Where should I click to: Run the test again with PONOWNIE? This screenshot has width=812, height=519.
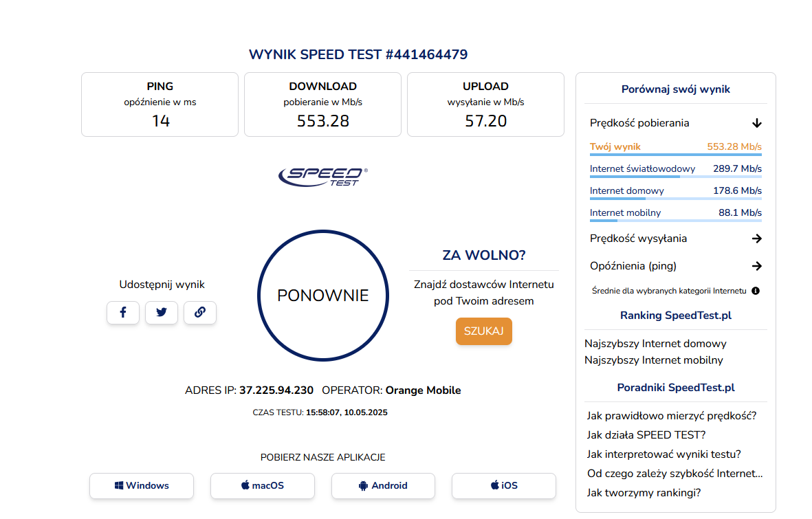[x=323, y=295]
